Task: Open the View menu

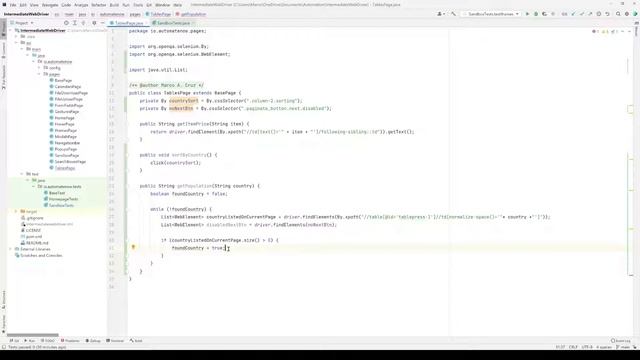Action: [34, 5]
